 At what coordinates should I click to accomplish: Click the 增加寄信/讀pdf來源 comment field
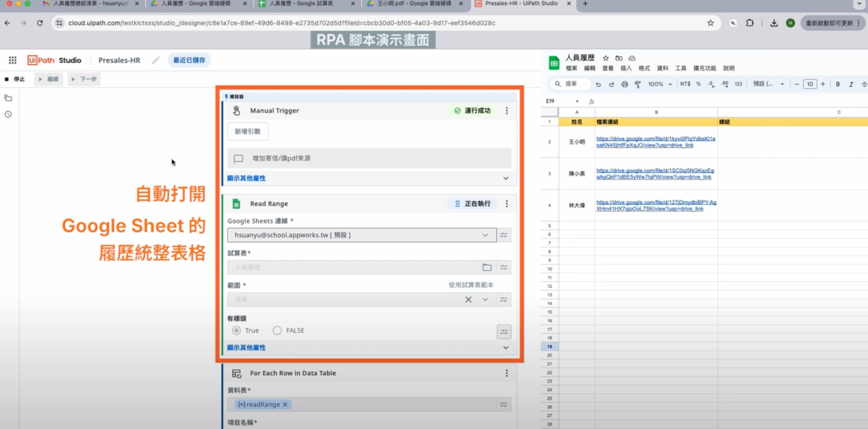point(369,159)
